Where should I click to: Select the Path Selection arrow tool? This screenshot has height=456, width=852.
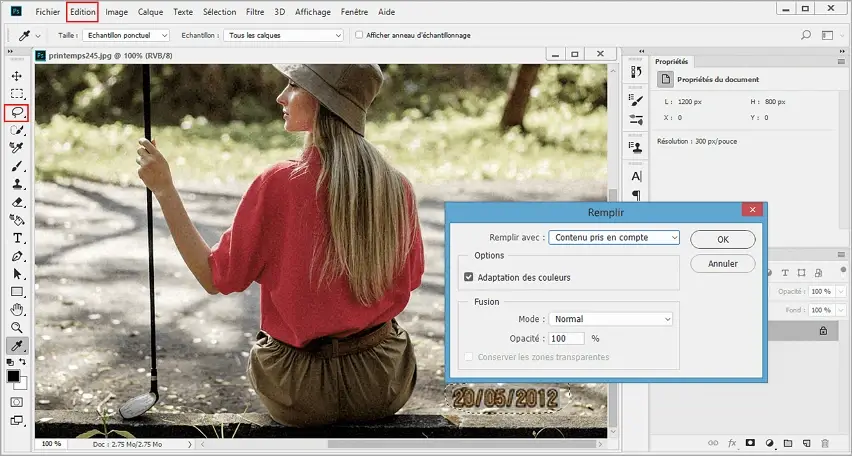[17, 274]
